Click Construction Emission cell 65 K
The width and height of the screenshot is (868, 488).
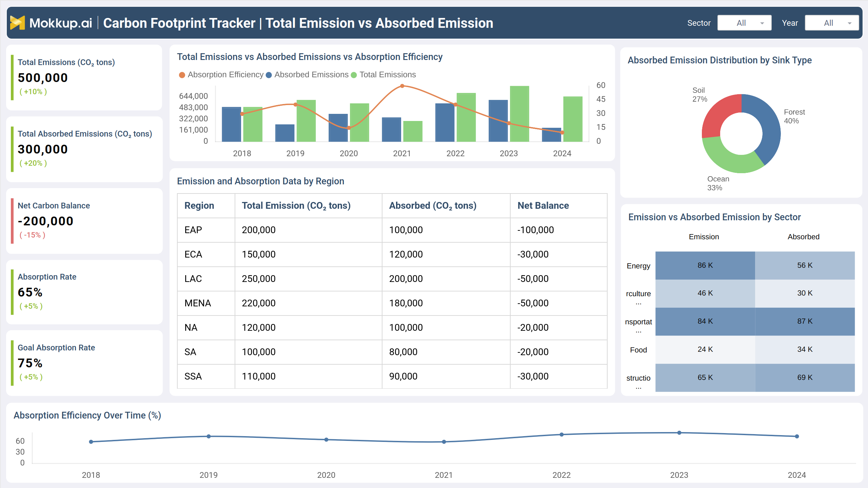pyautogui.click(x=705, y=378)
